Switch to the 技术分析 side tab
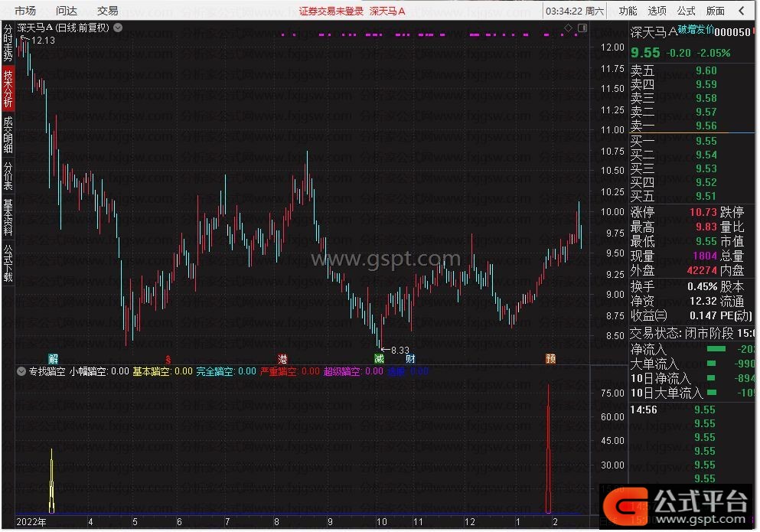This screenshot has height=532, width=760. [x=8, y=89]
